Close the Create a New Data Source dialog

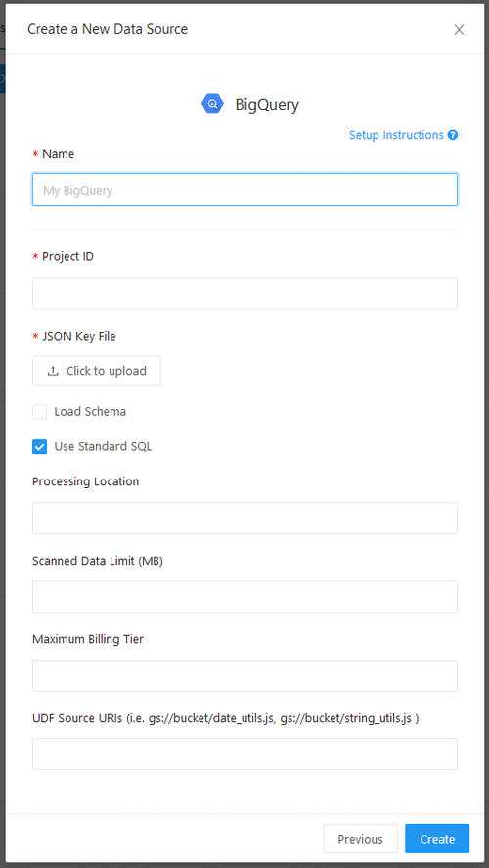pyautogui.click(x=459, y=30)
